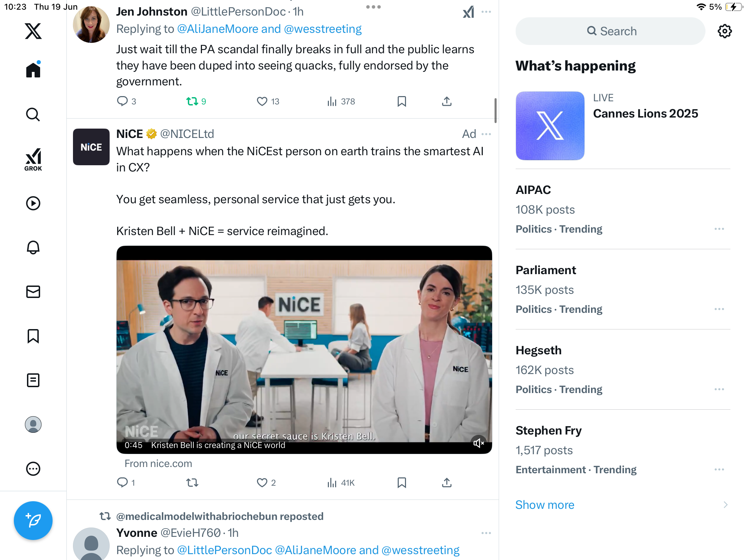The height and width of the screenshot is (560, 747).
Task: Open Lists icon in the sidebar
Action: [33, 380]
